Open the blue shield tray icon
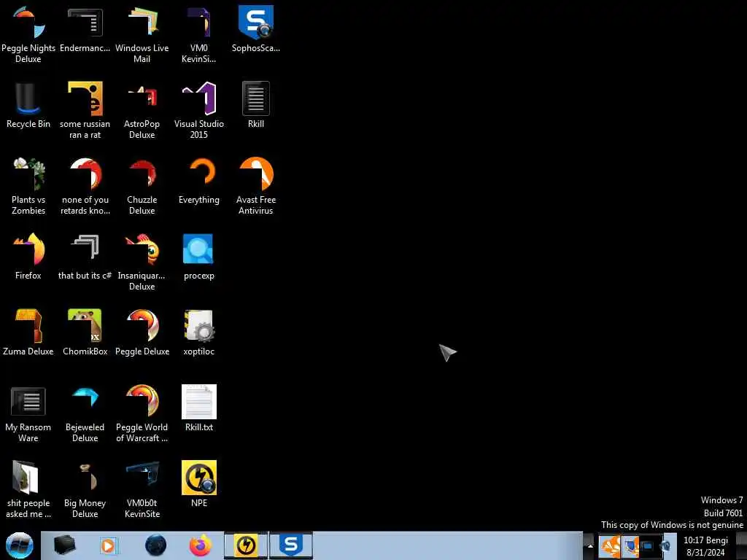Image resolution: width=747 pixels, height=560 pixels. click(631, 547)
